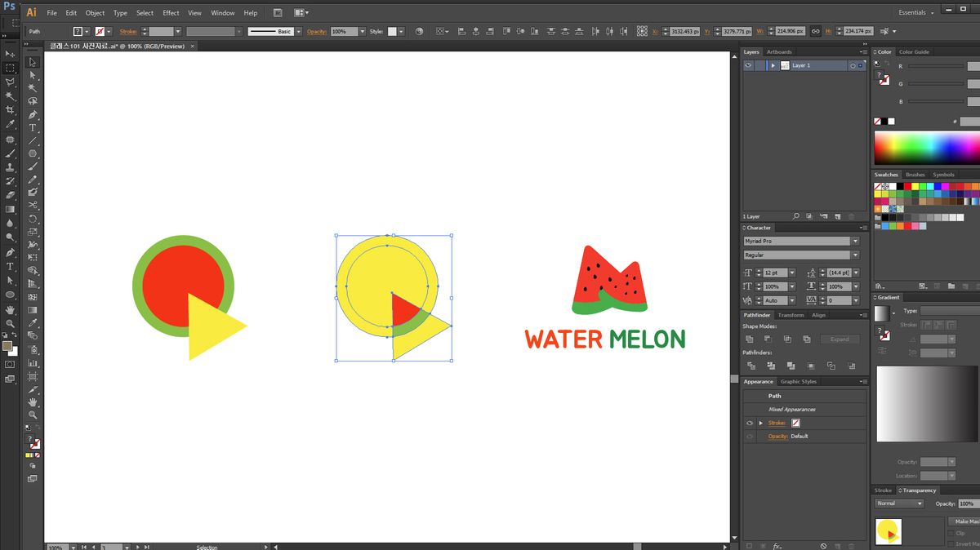Click the orange Stroke link in Appearance panel
Viewport: 980px width, 550px height.
777,423
